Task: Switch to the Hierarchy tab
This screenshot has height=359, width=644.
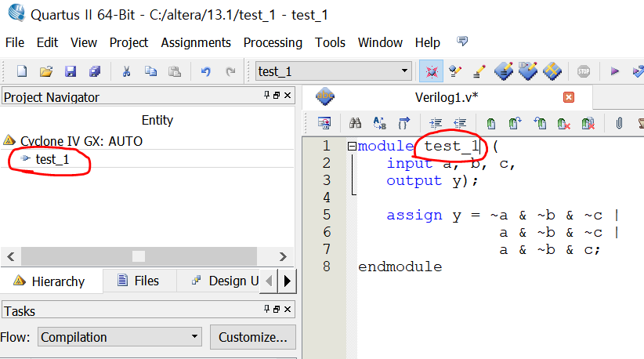Action: click(x=52, y=281)
